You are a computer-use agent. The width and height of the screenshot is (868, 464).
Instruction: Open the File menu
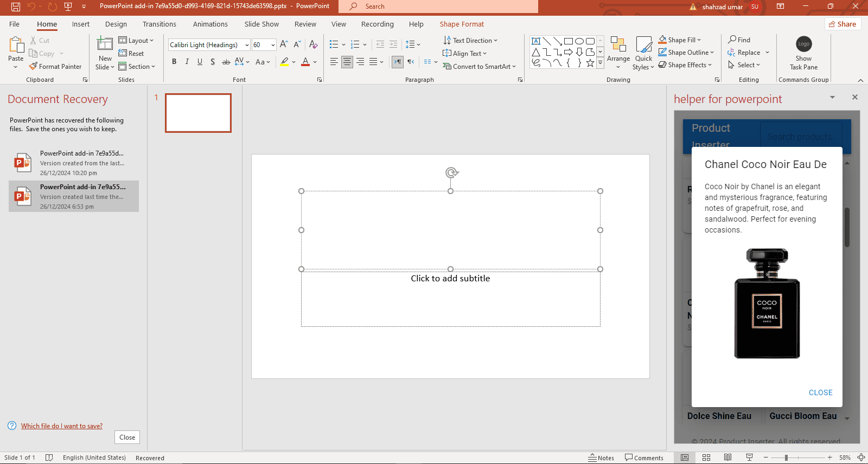(15, 24)
